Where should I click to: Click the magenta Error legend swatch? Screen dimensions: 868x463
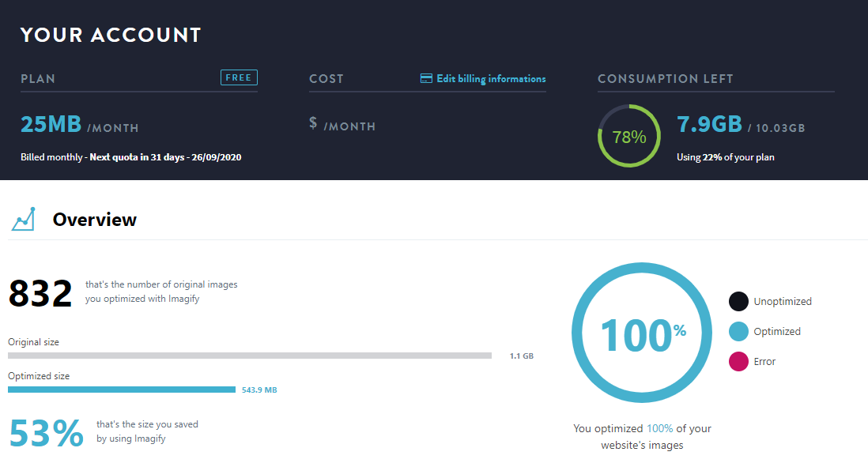738,361
